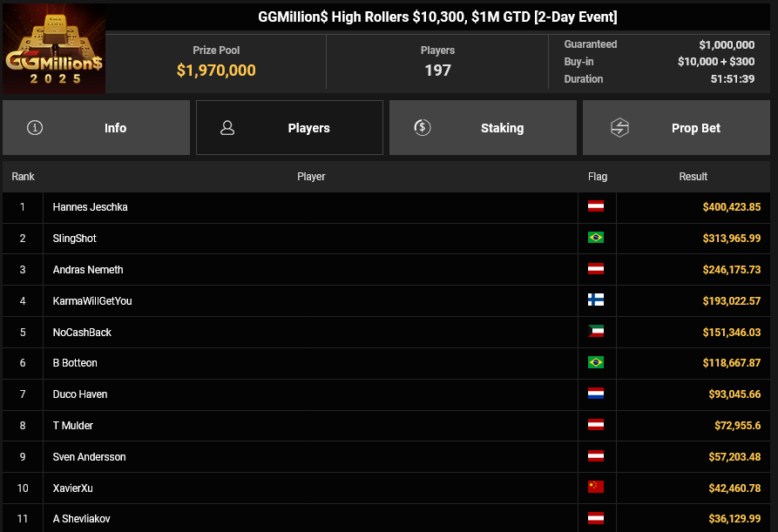Click the Players person icon

coord(227,128)
